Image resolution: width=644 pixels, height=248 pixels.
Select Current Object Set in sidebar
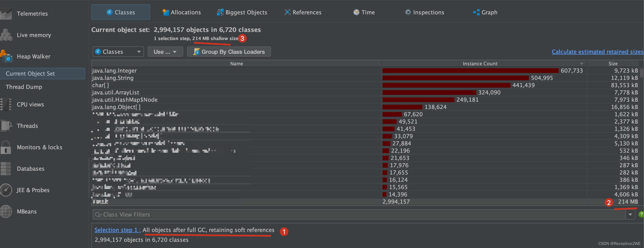(x=43, y=73)
